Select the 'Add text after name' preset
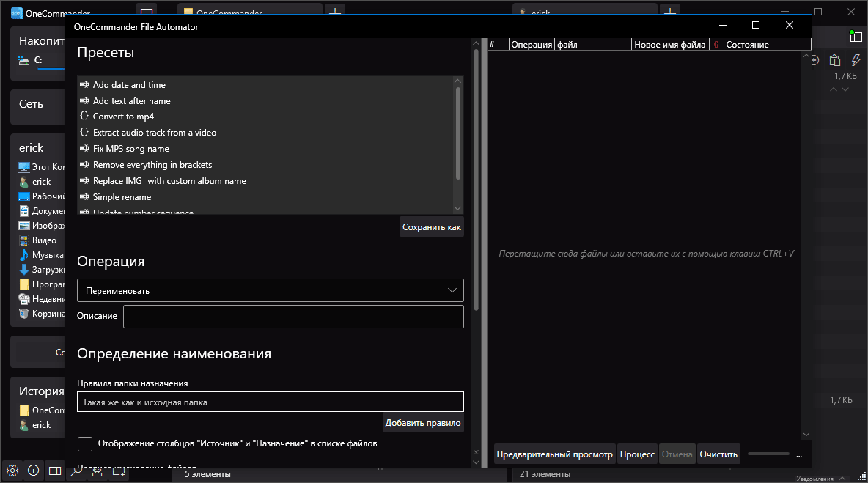Screen dimensions: 868x483 coord(132,100)
